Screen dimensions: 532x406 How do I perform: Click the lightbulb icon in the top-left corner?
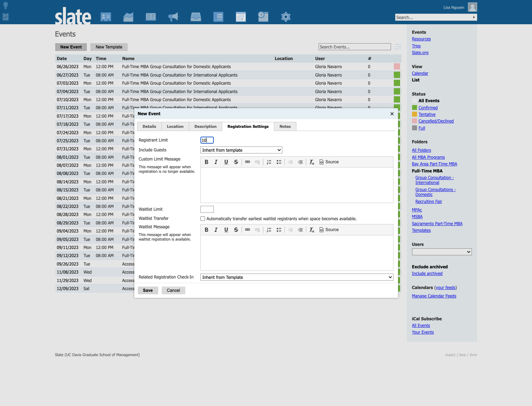point(6,5)
